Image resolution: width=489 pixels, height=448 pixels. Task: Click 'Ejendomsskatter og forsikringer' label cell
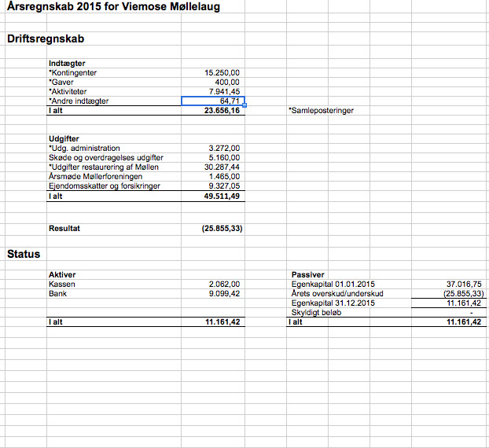pyautogui.click(x=105, y=185)
